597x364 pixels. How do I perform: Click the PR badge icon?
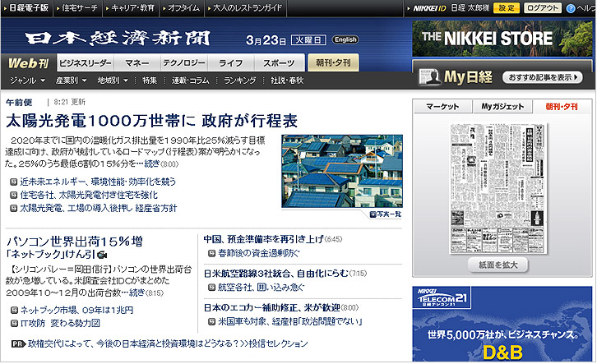tap(17, 343)
